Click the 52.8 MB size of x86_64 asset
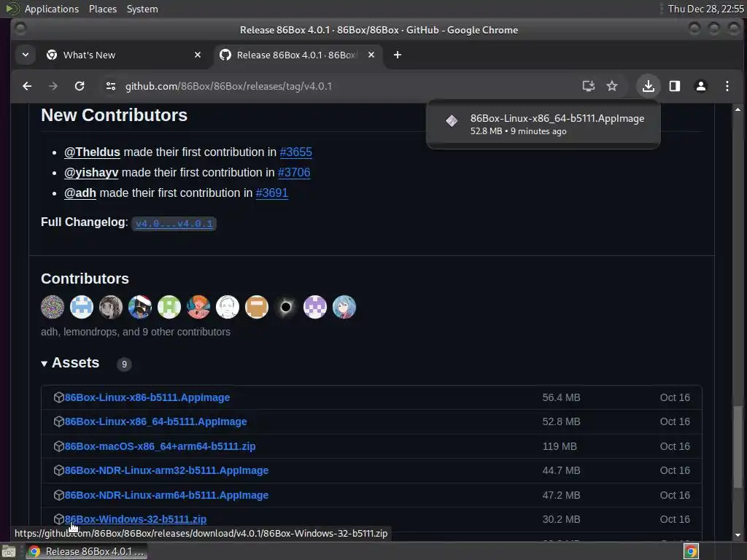 tap(561, 422)
